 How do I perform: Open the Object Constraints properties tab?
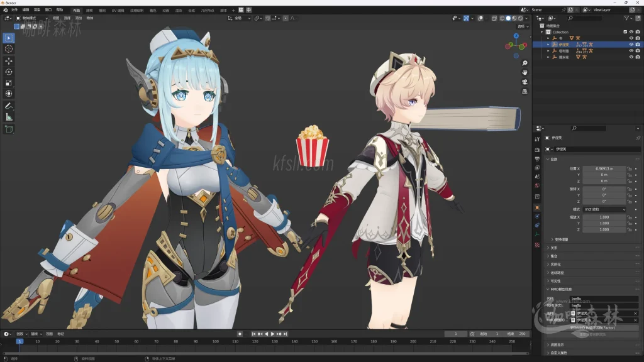tap(537, 226)
